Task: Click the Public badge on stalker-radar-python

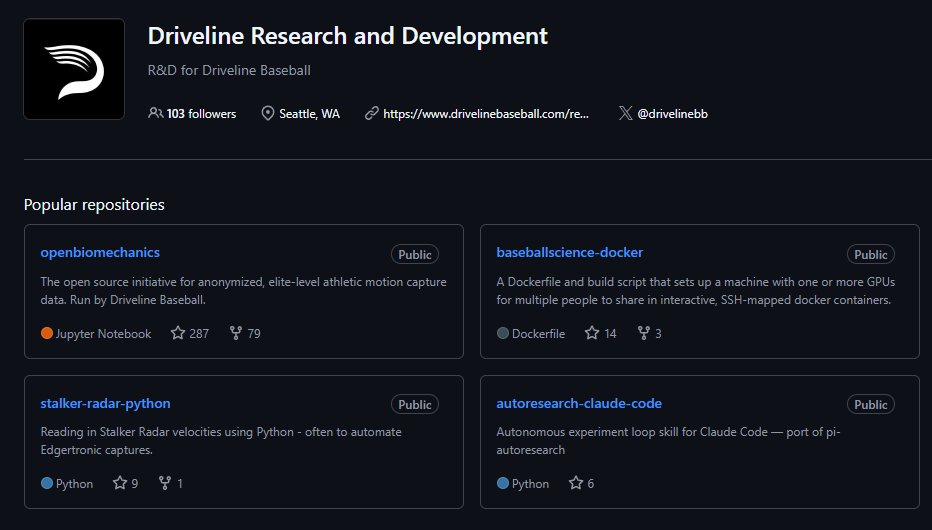Action: click(415, 405)
